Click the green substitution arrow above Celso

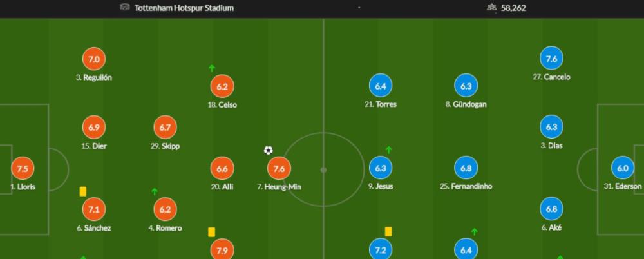tap(212, 68)
